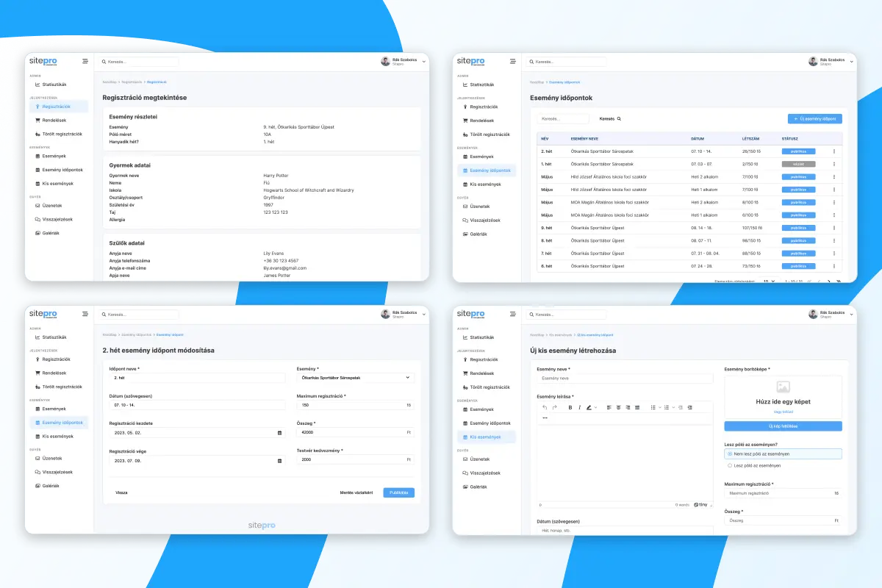Open the Esemény dropdown showing Ötkarikás Sporttábor Sárospatak
The width and height of the screenshot is (882, 588).
pyautogui.click(x=355, y=377)
